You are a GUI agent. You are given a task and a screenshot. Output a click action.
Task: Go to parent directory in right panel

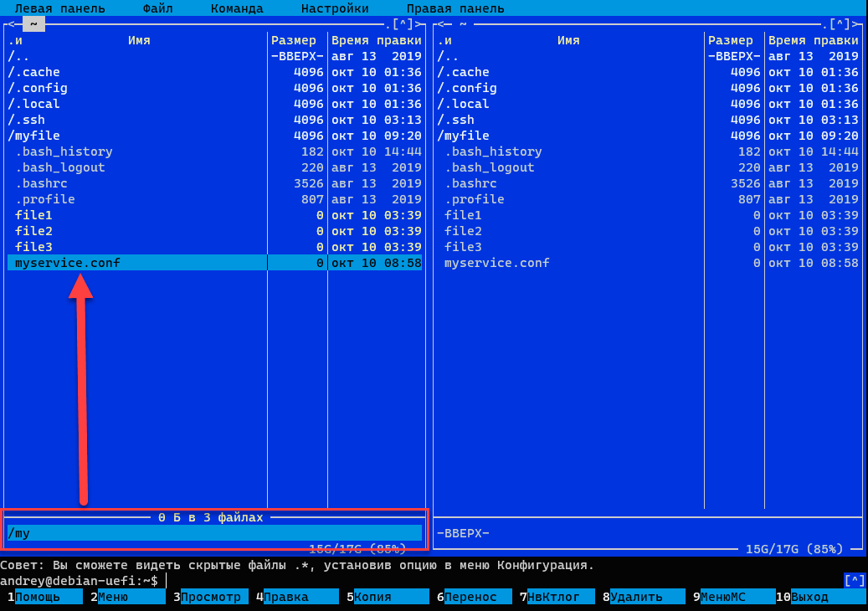448,56
